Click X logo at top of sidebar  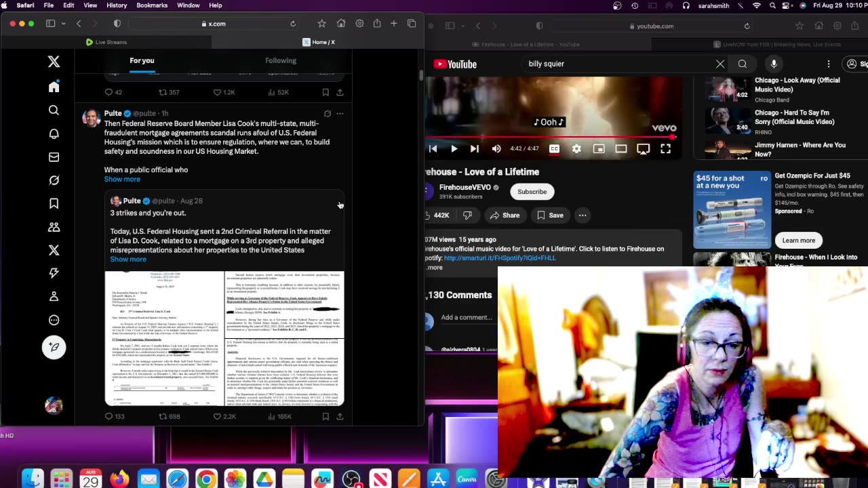pos(54,62)
